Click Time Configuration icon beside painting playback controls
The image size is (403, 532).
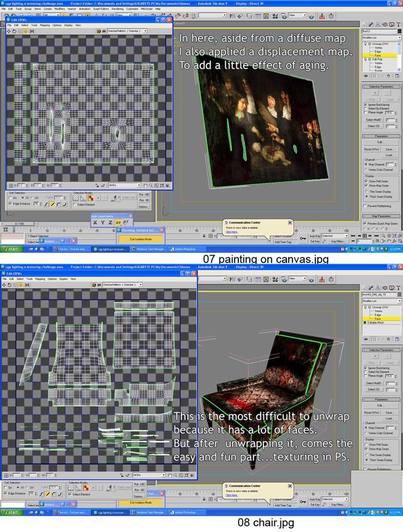(377, 241)
